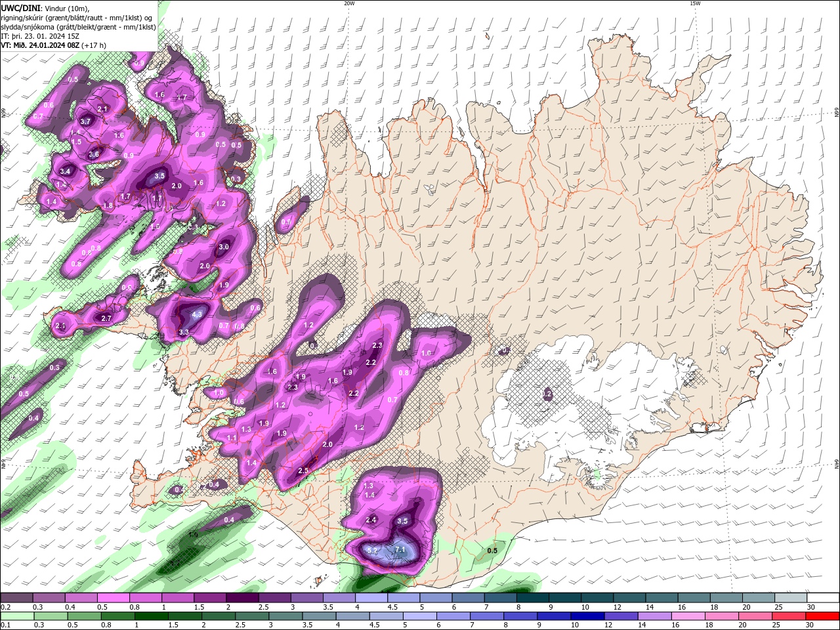This screenshot has height=630, width=840.
Task: Click the 3.0 snowfall label on the map
Action: [224, 247]
